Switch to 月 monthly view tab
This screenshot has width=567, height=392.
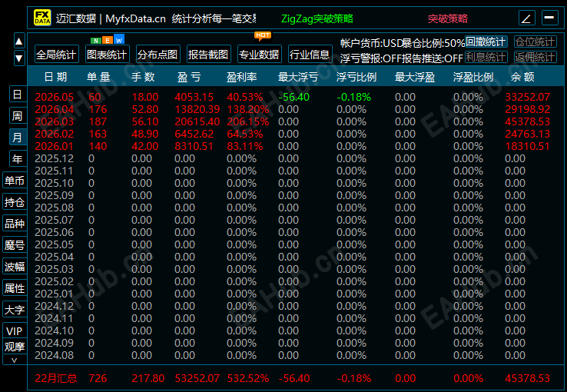coord(18,138)
